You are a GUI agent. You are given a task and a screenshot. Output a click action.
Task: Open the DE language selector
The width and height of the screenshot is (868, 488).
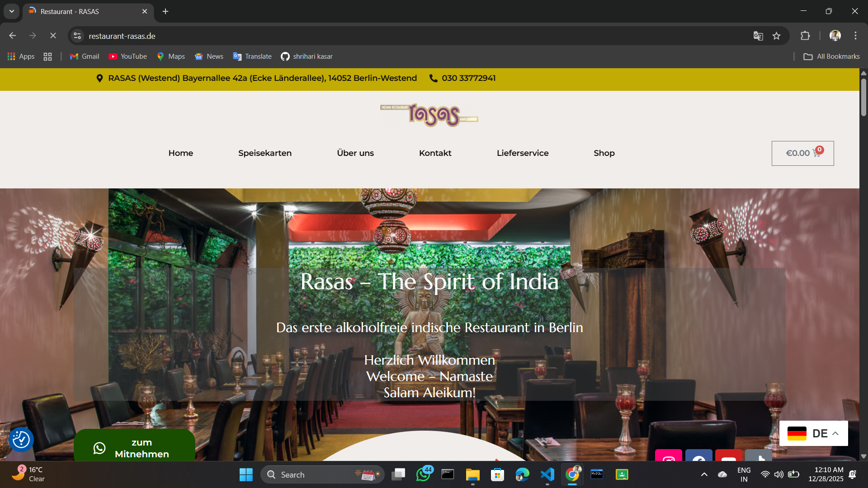(x=813, y=433)
